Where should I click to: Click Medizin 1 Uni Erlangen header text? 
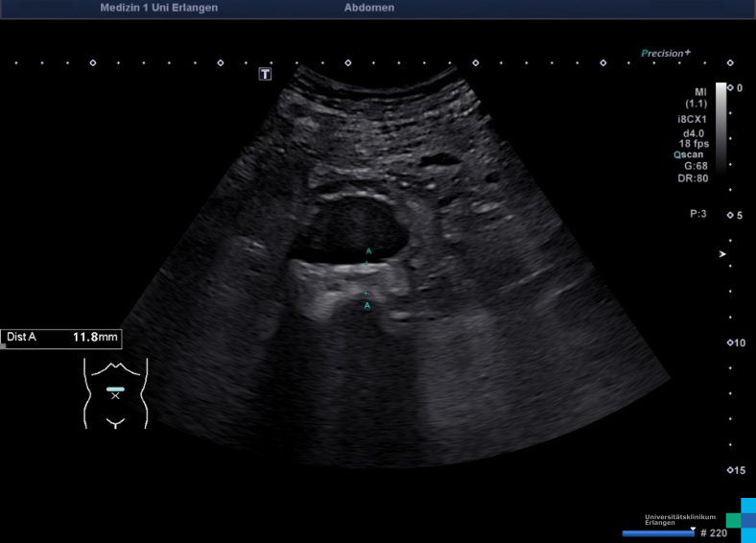click(158, 8)
